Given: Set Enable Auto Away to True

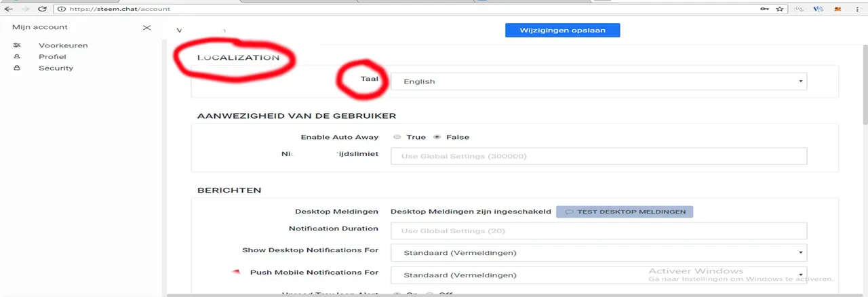Looking at the screenshot, I should [x=397, y=137].
